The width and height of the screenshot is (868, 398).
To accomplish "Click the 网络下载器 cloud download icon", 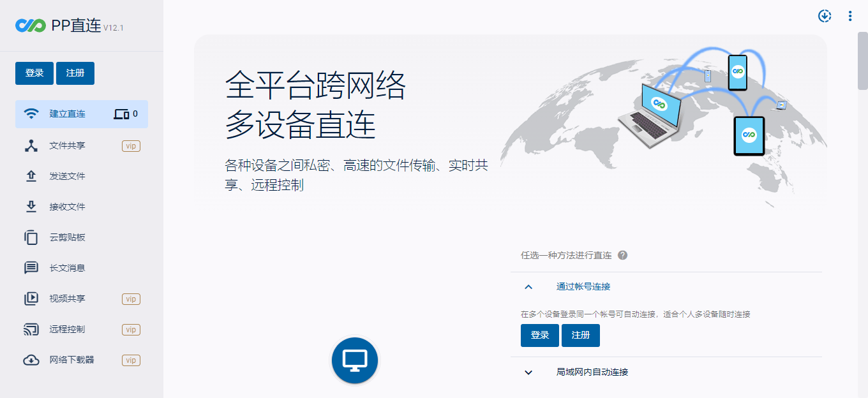I will click(x=31, y=360).
